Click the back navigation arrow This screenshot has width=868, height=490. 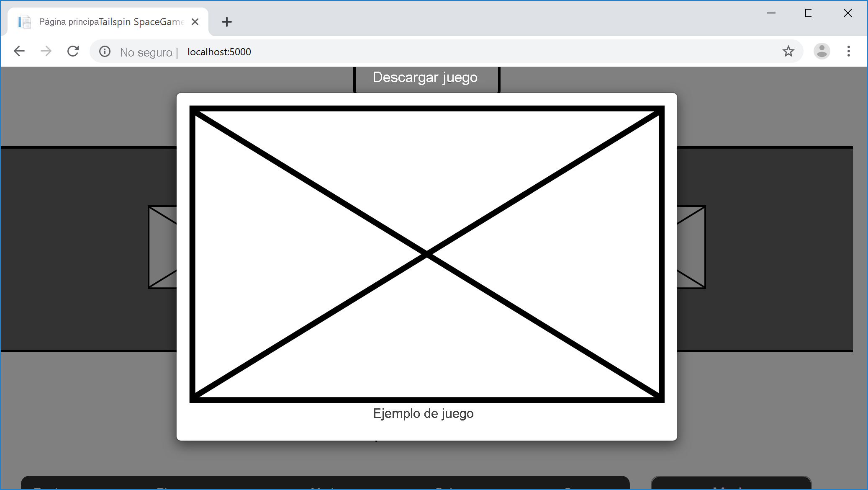click(x=20, y=52)
